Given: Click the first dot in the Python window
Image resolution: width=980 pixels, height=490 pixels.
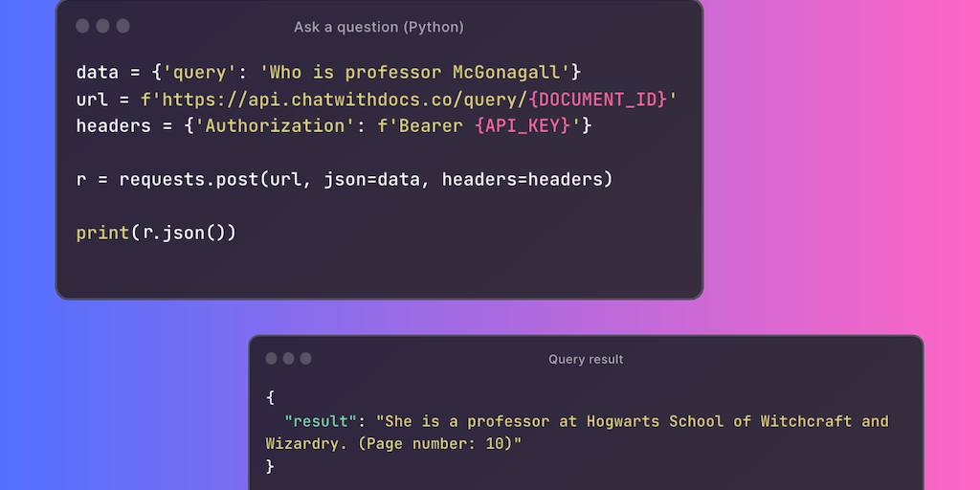Looking at the screenshot, I should pos(82,27).
